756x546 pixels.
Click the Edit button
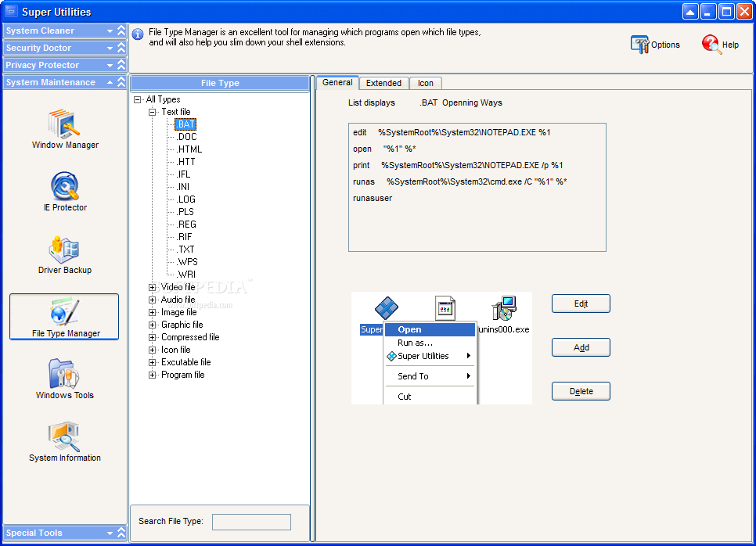[581, 304]
